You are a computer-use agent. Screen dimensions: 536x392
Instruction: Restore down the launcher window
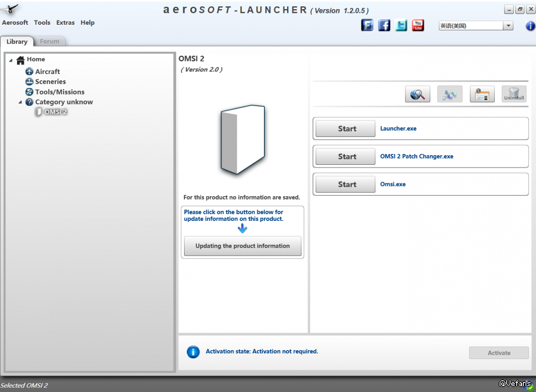pyautogui.click(x=520, y=10)
